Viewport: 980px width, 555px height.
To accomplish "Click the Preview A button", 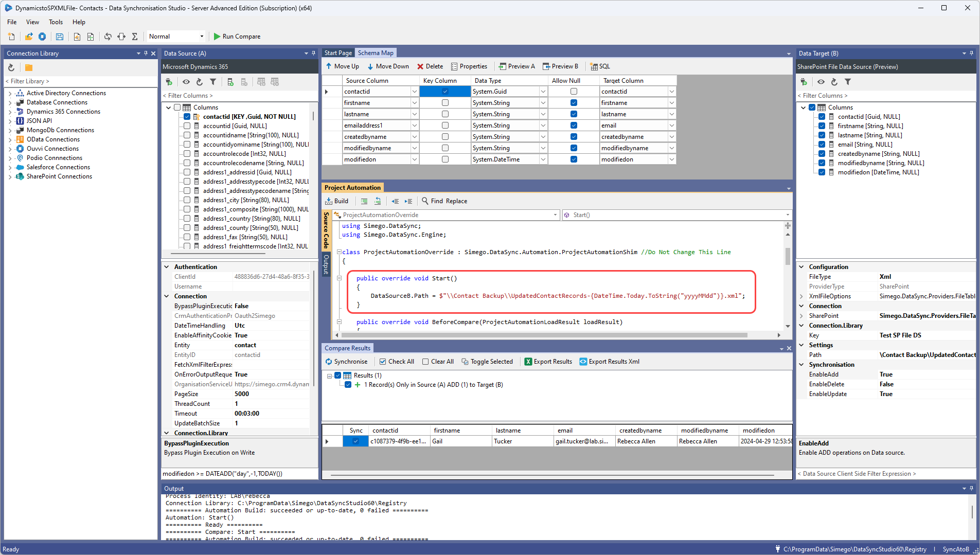I will click(x=517, y=66).
